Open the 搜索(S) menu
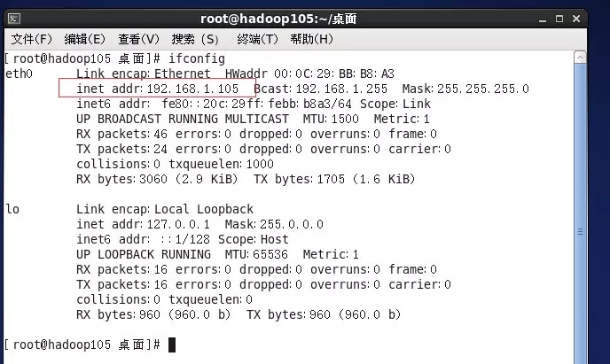Screen dimensions: 610x364 (195, 39)
